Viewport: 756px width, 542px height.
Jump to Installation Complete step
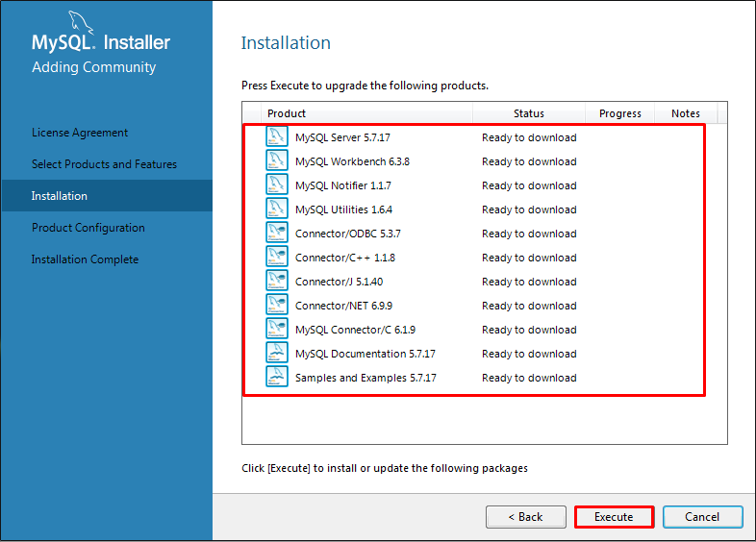point(85,259)
